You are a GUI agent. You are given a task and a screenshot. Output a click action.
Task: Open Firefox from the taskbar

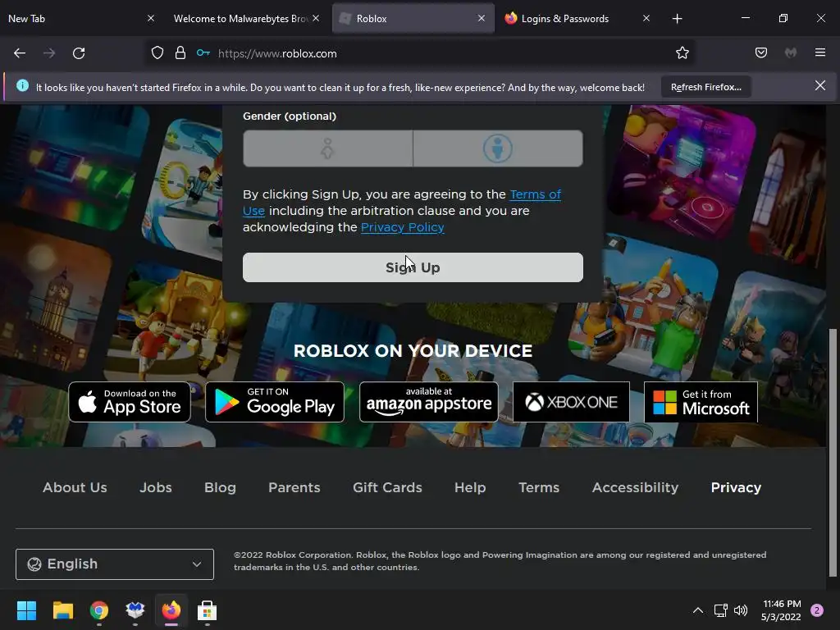coord(171,610)
